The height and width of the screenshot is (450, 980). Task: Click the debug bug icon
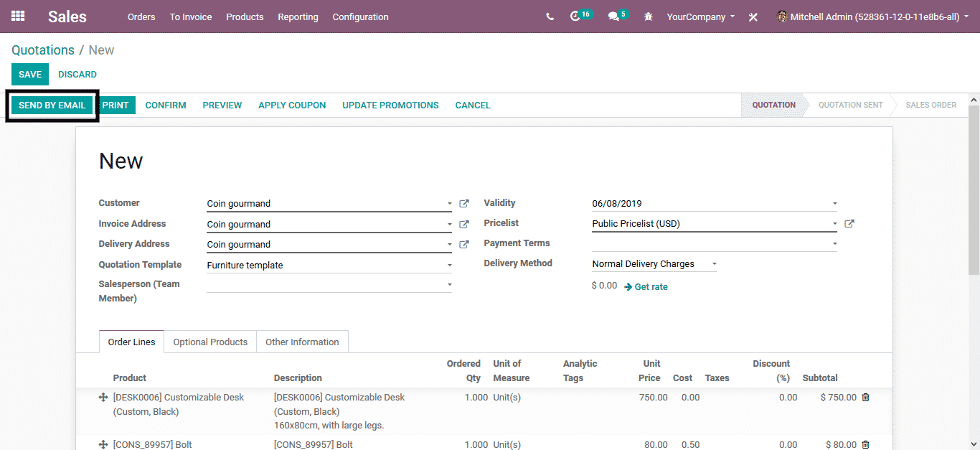[649, 17]
